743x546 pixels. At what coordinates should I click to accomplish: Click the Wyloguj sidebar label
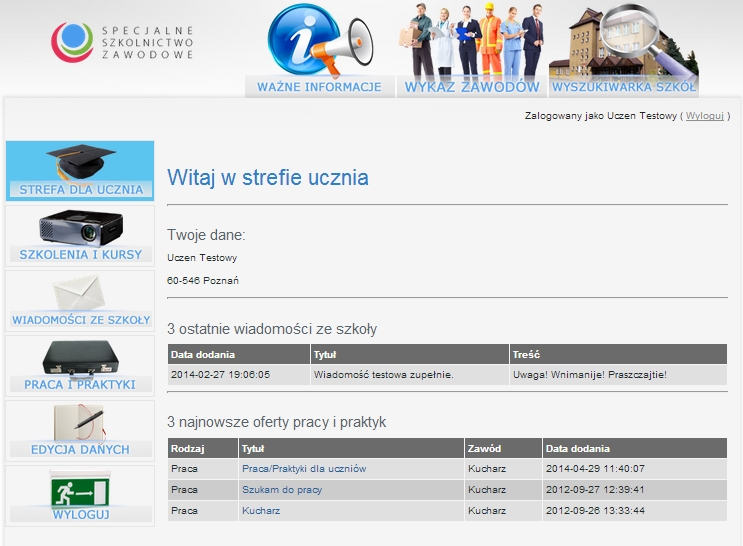coord(81,515)
